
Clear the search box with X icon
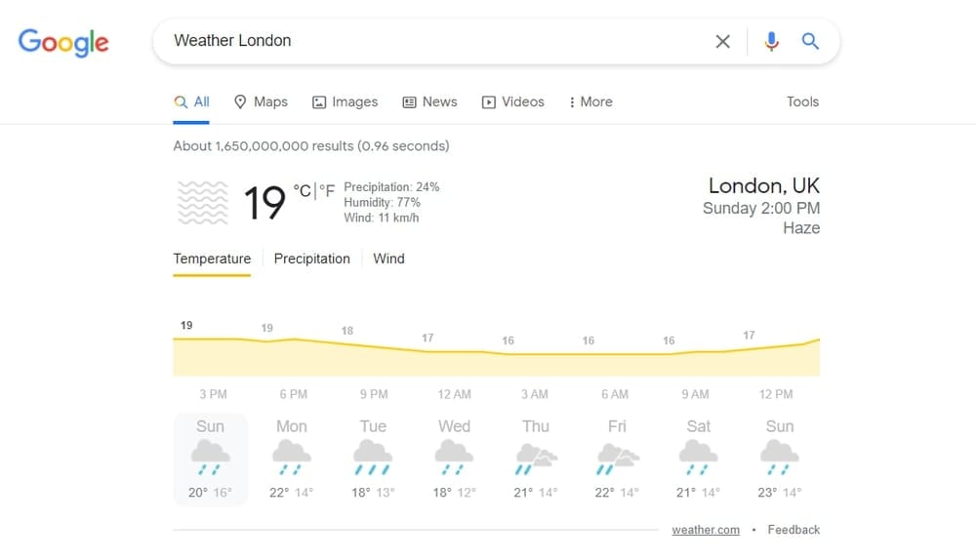click(x=722, y=41)
